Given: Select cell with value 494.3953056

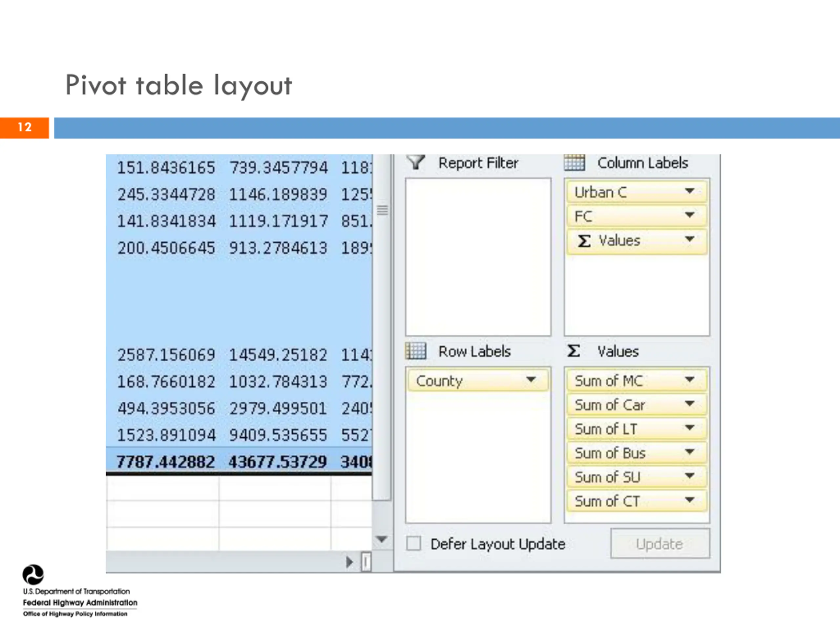Looking at the screenshot, I should pos(166,409).
